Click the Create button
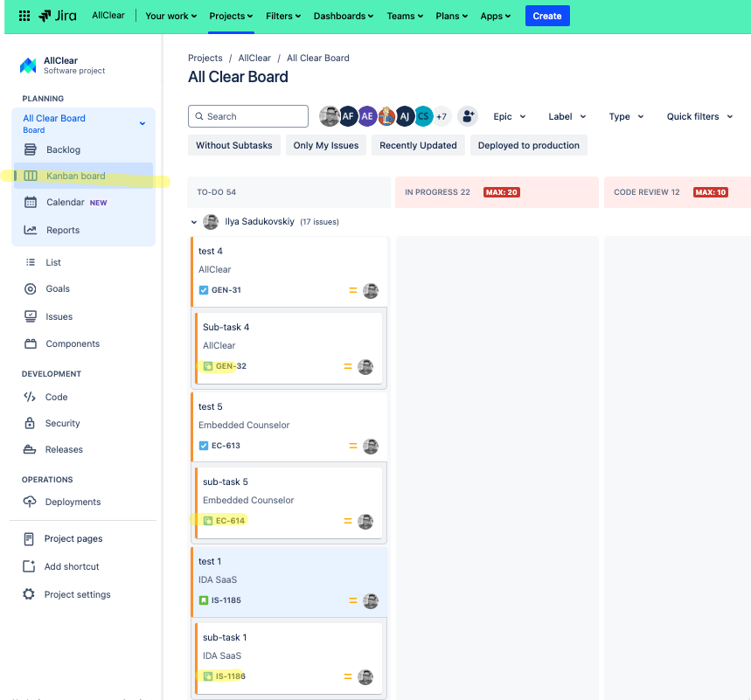The image size is (751, 700). (546, 16)
